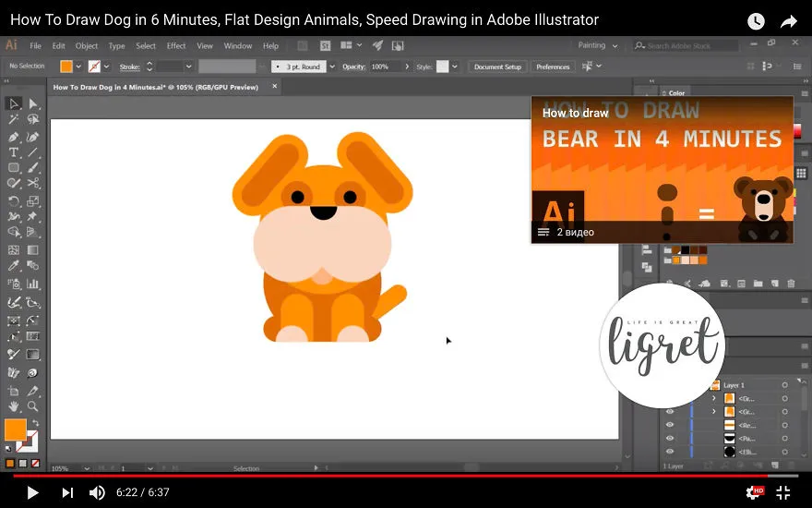This screenshot has height=508, width=812.
Task: Open the Window menu
Action: (238, 45)
